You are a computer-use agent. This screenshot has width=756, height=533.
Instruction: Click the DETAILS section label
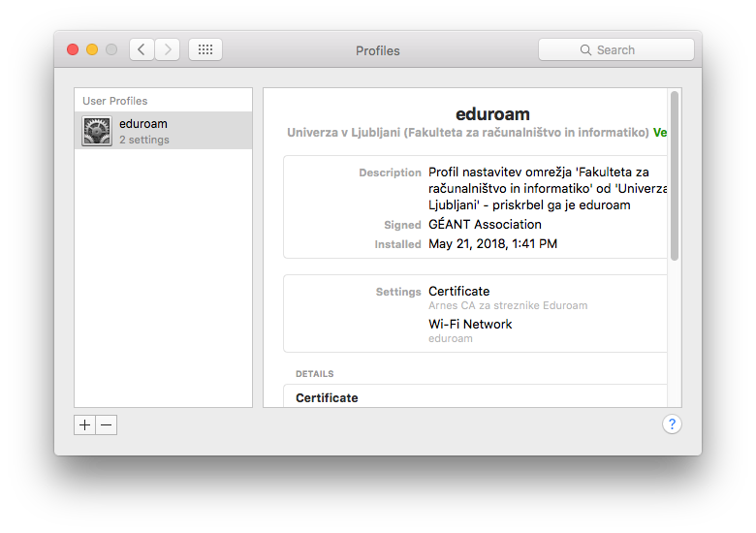315,374
